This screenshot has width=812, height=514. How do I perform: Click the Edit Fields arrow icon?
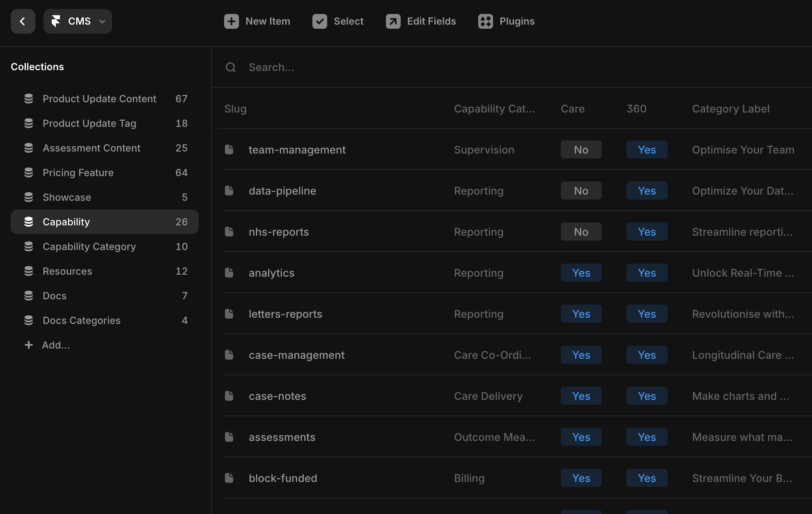(x=393, y=21)
